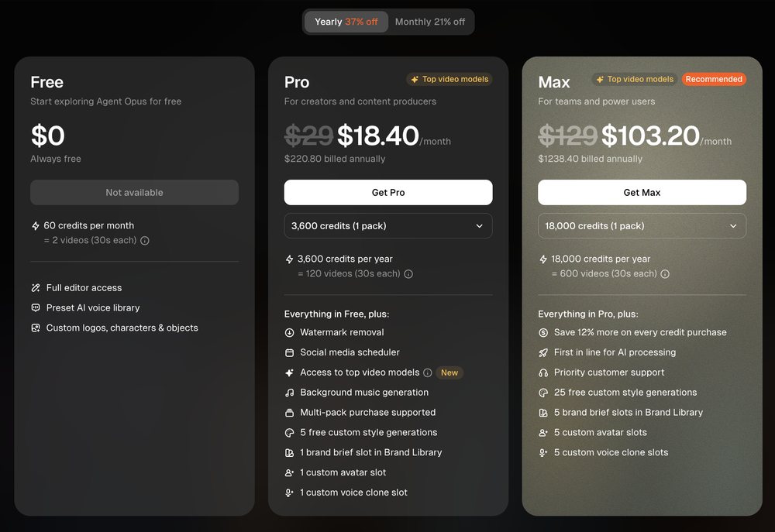
Task: Open the 18,000 credits (1 pack) dropdown
Action: [x=642, y=226]
